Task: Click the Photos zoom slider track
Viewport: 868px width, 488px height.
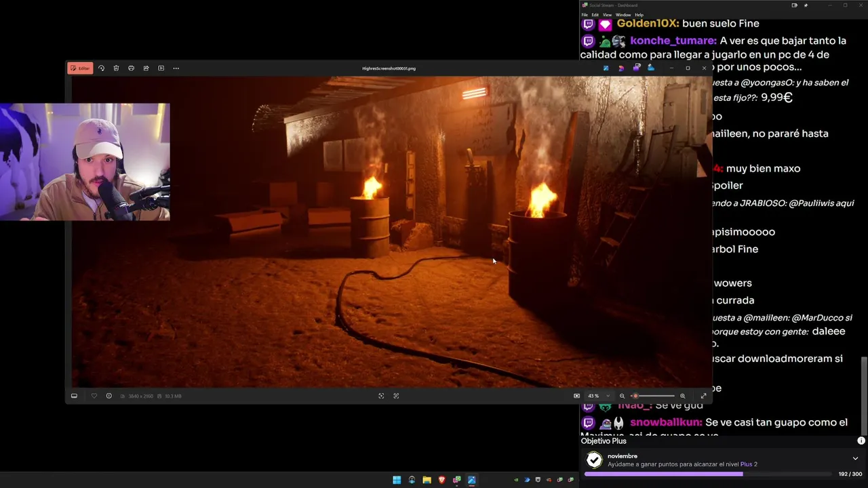Action: pyautogui.click(x=653, y=396)
